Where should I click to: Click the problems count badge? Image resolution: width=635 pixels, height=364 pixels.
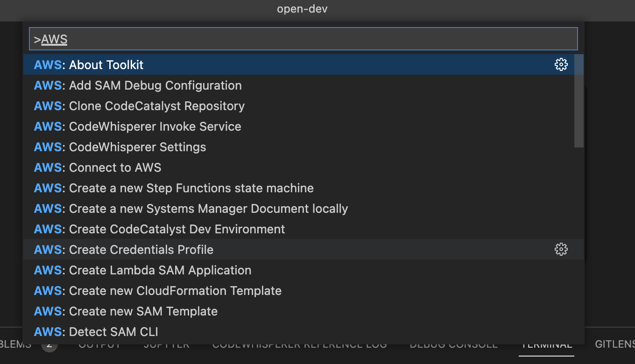pos(49,344)
